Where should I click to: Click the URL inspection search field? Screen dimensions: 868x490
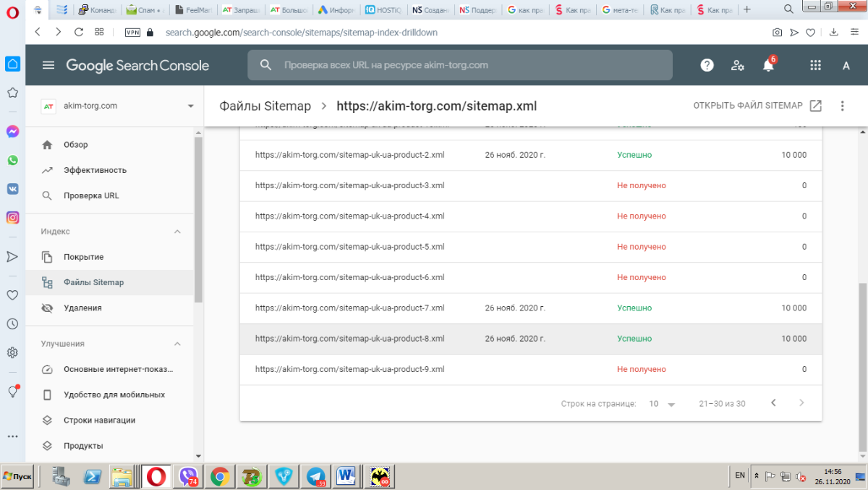460,65
